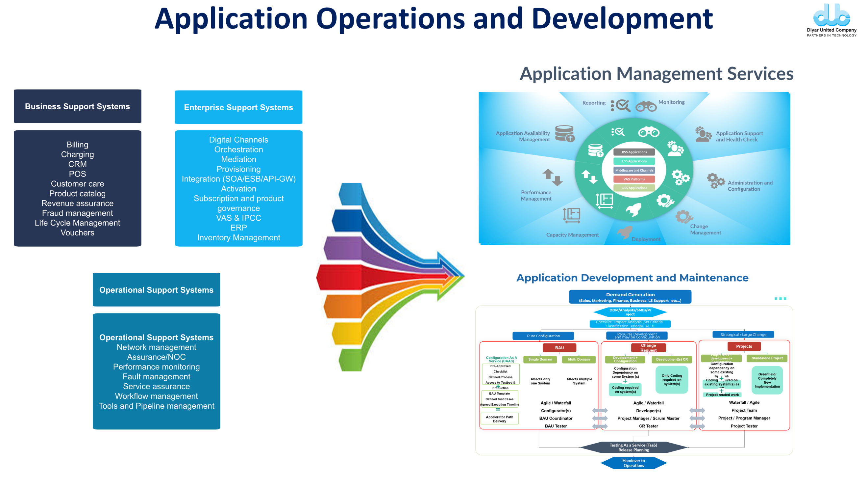Click the Change Management gear-wrench icon
This screenshot has height=489, width=868.
(684, 216)
